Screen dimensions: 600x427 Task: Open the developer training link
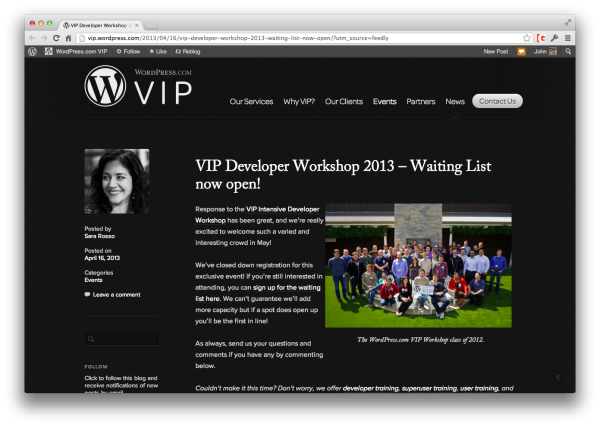coord(370,388)
